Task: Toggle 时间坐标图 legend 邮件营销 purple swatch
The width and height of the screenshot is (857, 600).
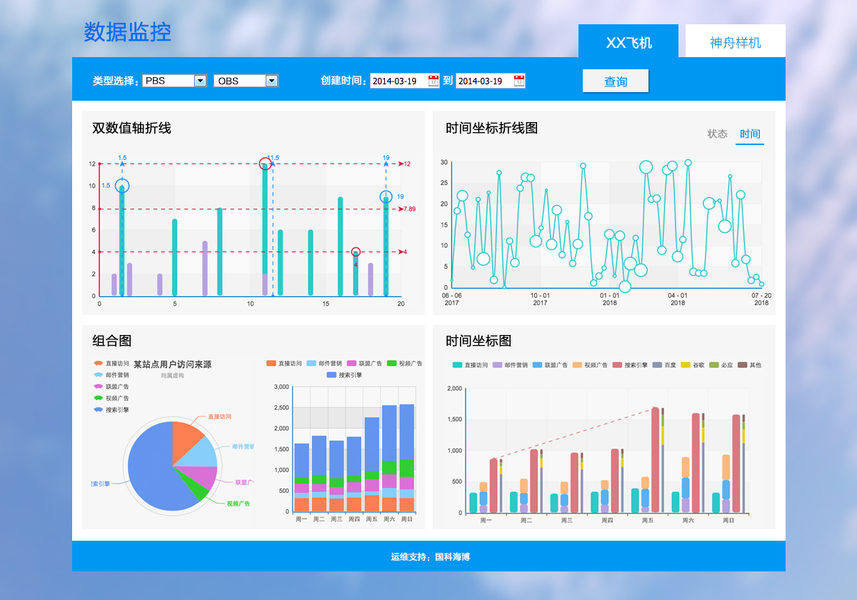Action: [497, 365]
